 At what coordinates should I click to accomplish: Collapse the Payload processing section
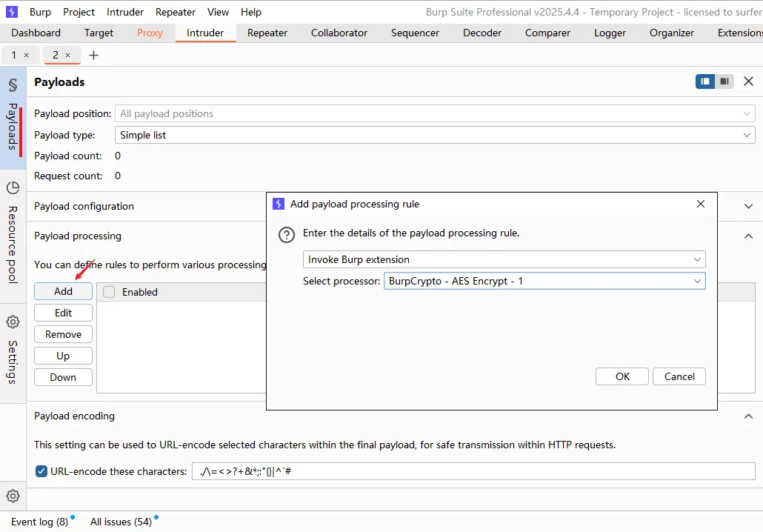tap(748, 236)
